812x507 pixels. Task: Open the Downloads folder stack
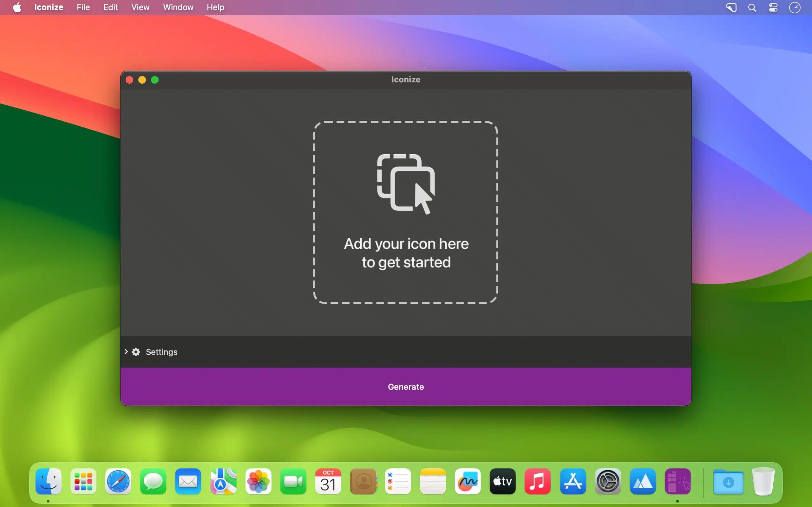pos(728,482)
